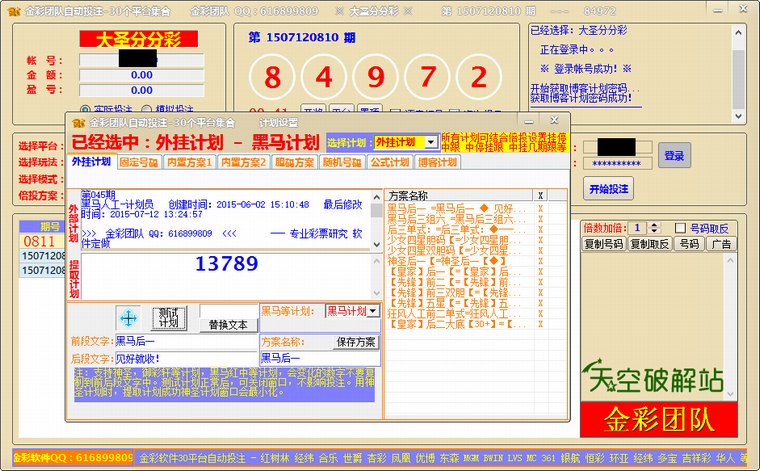760x471 pixels.
Task: Expand the 黑马等计划 combo box
Action: [x=373, y=311]
